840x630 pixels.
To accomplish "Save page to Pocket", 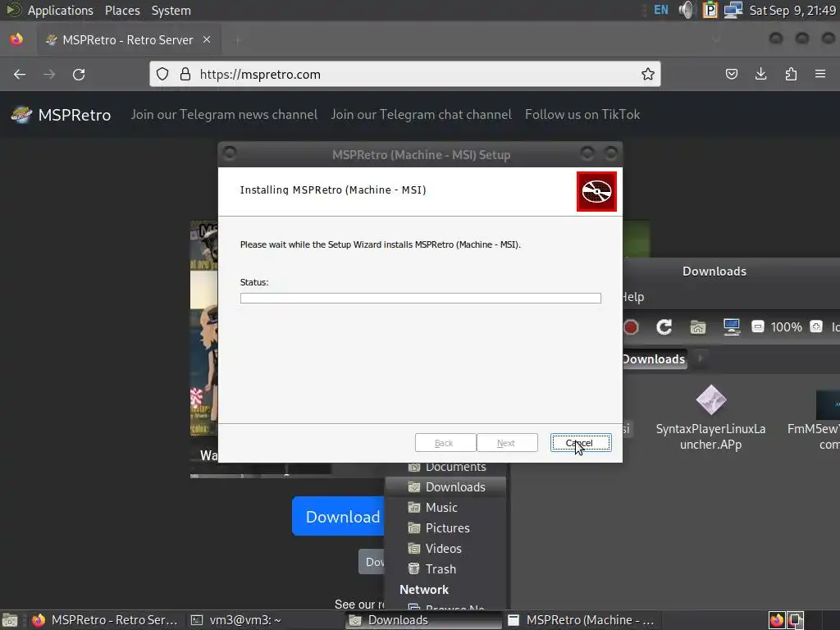I will [x=731, y=74].
